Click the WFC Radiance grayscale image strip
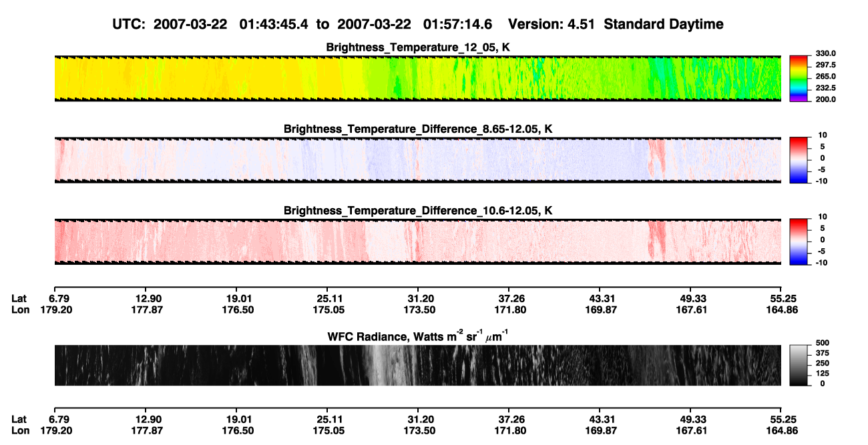Viewport: 868px width, 445px height. click(x=417, y=365)
